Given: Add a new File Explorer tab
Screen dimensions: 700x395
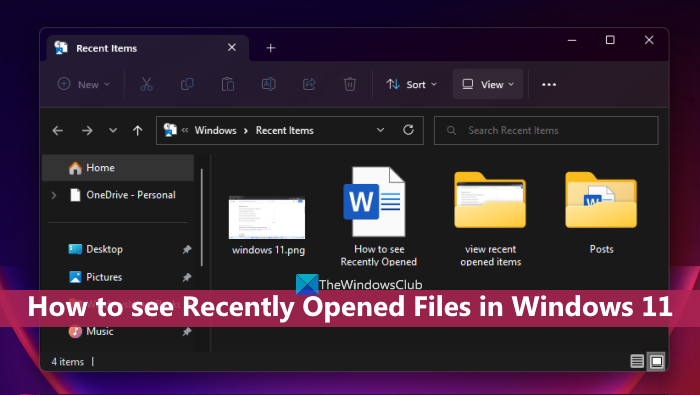Looking at the screenshot, I should tap(271, 48).
